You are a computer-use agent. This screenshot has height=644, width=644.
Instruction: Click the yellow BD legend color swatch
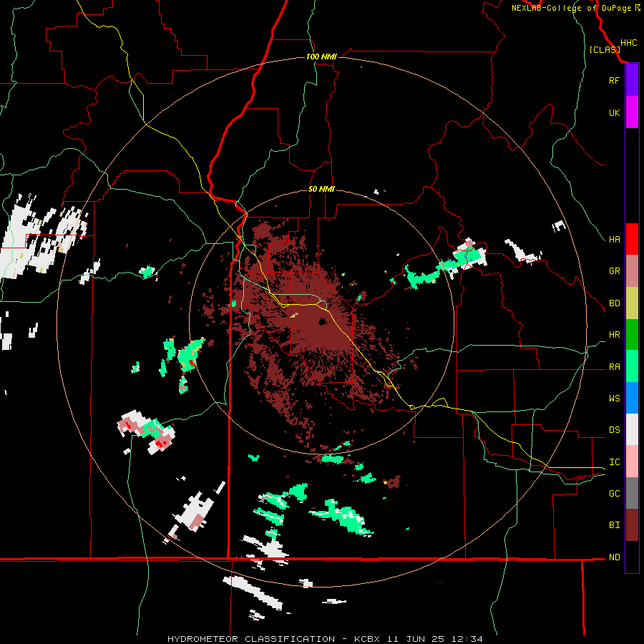[632, 303]
